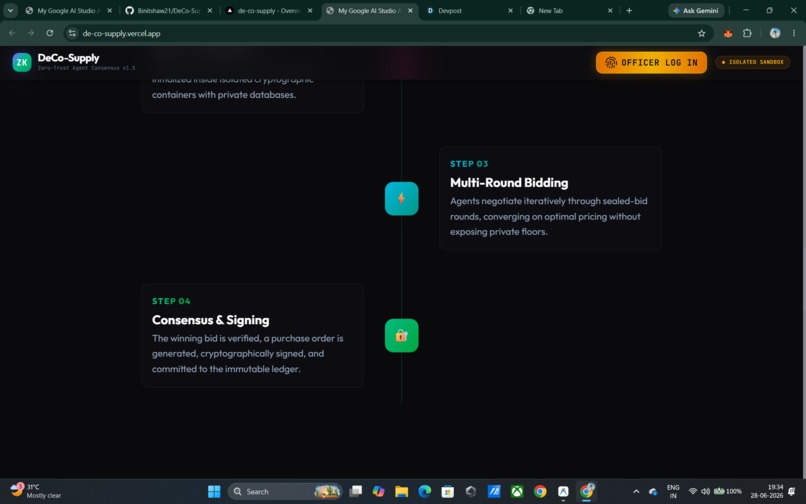Viewport: 806px width, 504px height.
Task: Open File Explorer from the taskbar
Action: coord(401,491)
